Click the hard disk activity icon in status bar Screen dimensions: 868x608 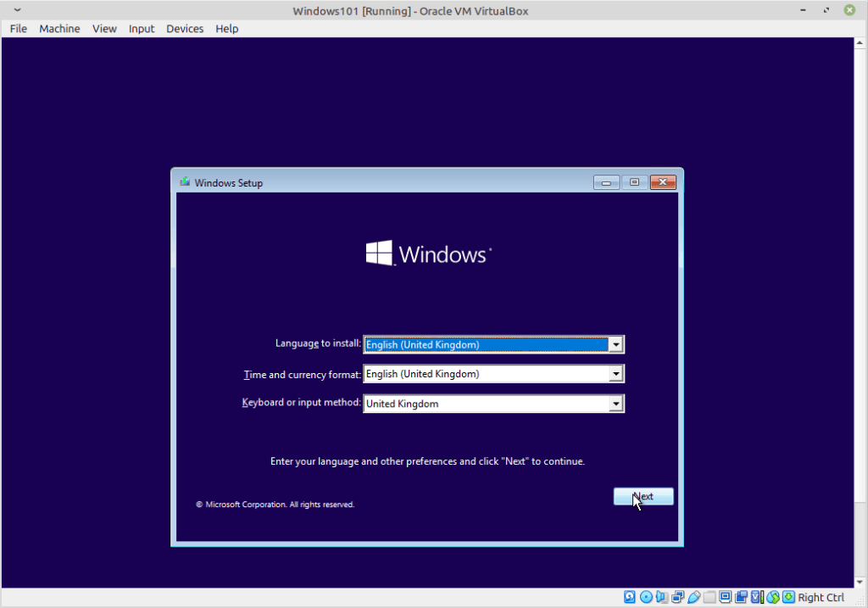pos(630,597)
